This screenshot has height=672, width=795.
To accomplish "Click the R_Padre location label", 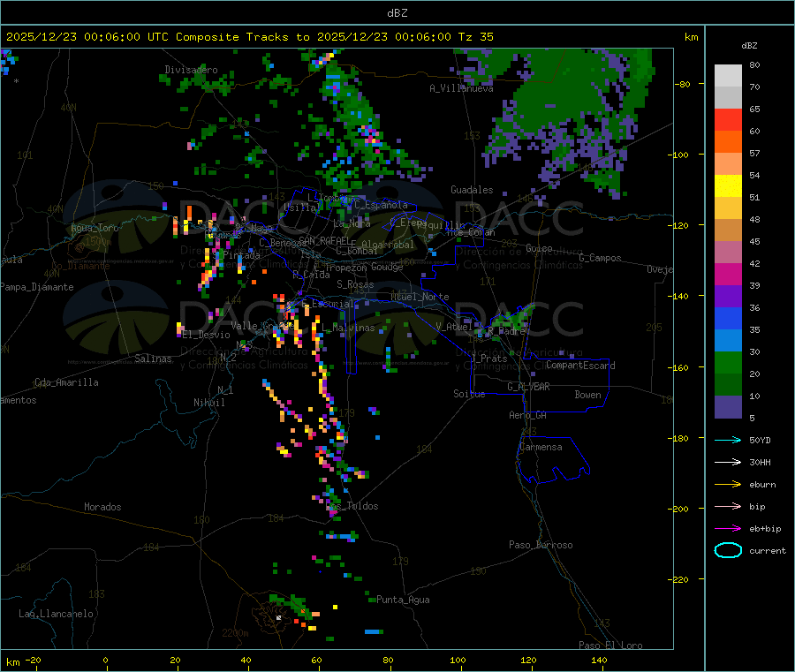I will click(506, 331).
